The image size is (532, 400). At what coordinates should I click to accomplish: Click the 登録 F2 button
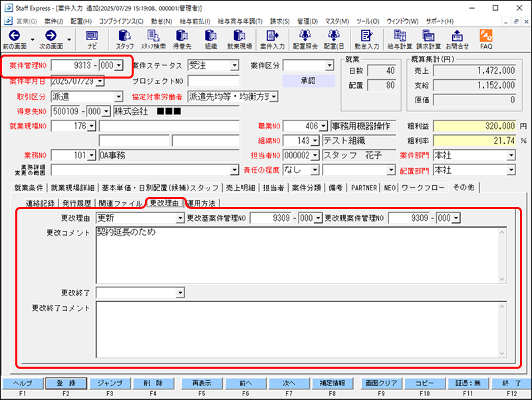(66, 383)
